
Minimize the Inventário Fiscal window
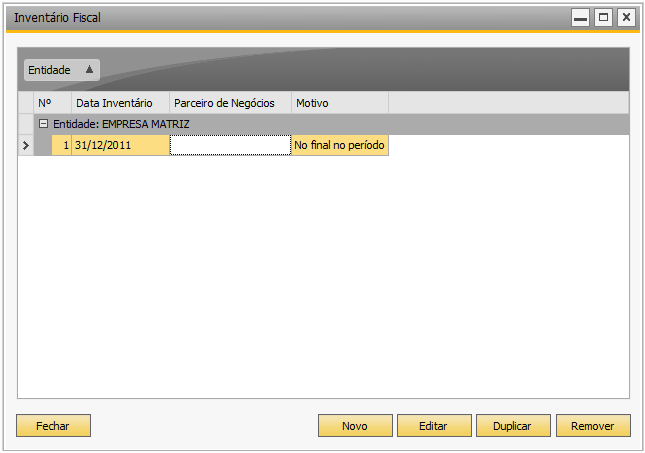pyautogui.click(x=580, y=18)
